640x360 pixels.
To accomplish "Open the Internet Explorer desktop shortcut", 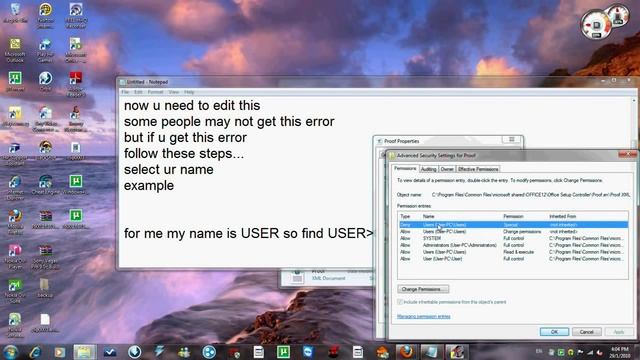I will [15, 188].
